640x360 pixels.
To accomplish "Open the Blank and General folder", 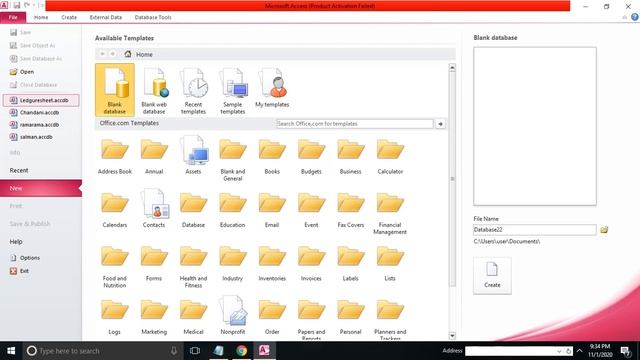I will point(233,160).
